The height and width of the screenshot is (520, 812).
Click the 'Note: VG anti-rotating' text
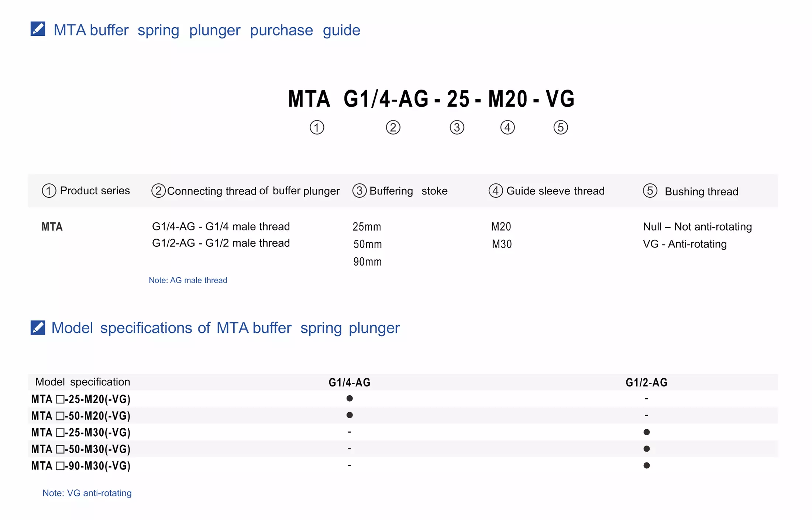[87, 493]
